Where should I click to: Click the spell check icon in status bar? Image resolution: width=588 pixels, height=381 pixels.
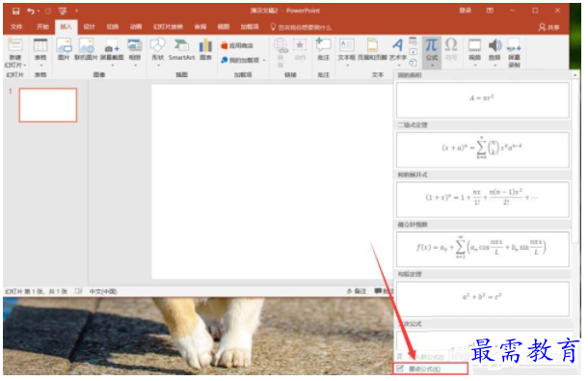(78, 291)
